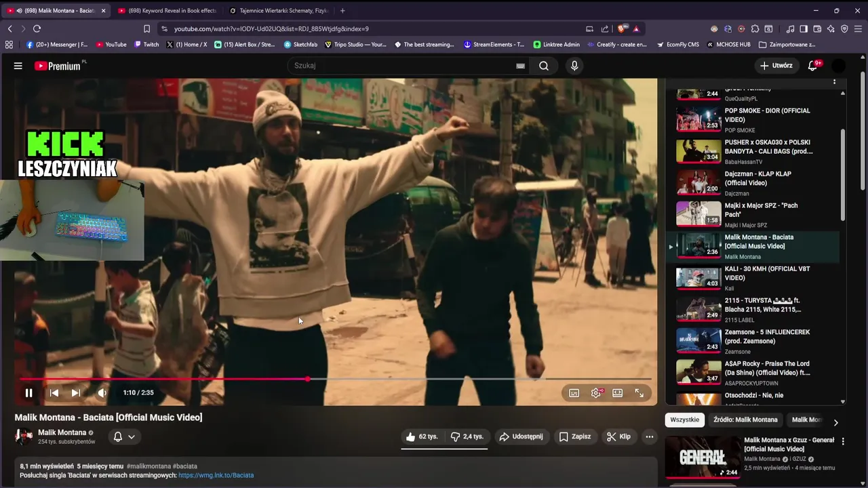Enter fullscreen with the expand arrows icon
This screenshot has width=868, height=488.
(x=639, y=392)
